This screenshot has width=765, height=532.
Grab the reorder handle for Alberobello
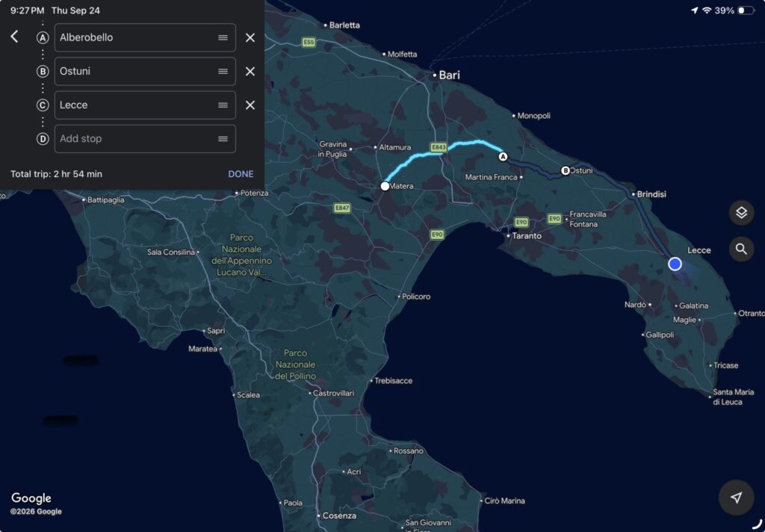(x=223, y=37)
